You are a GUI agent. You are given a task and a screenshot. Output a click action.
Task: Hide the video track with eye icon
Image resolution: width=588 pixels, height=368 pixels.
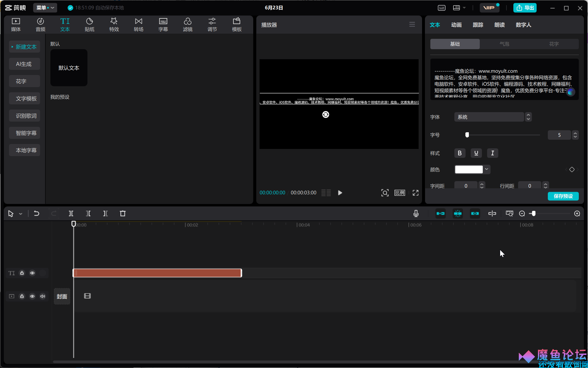[32, 296]
